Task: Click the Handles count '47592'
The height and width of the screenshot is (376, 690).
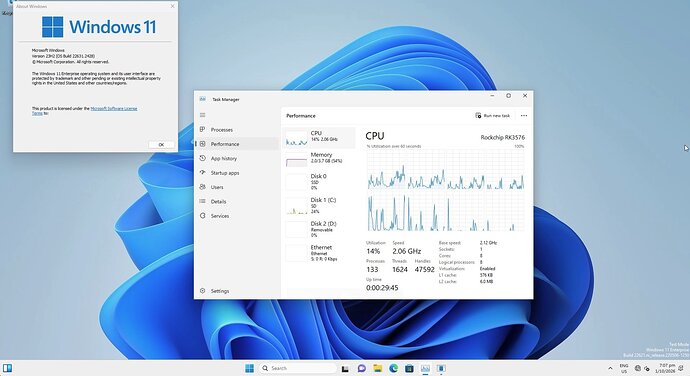Action: pos(425,269)
